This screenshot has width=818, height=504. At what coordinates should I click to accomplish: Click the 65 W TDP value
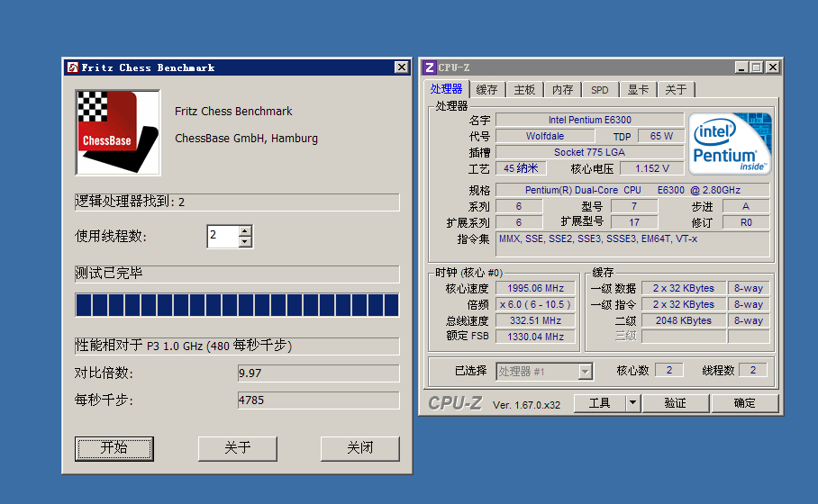click(661, 136)
